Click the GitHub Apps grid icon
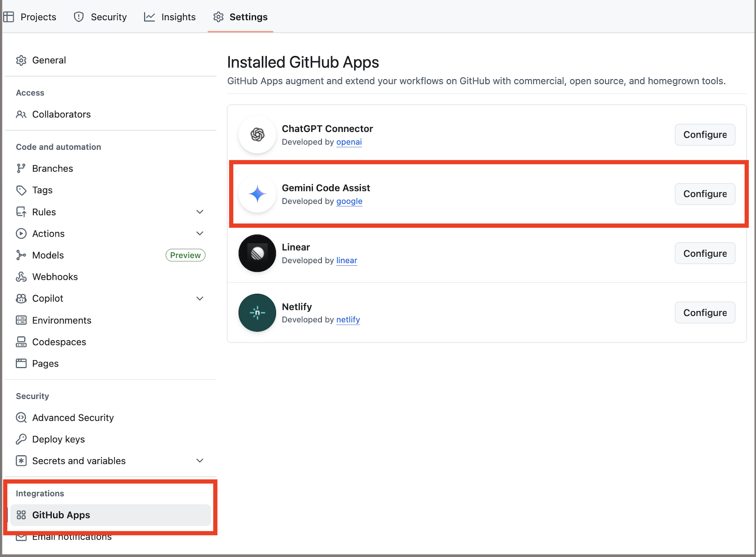 click(21, 515)
